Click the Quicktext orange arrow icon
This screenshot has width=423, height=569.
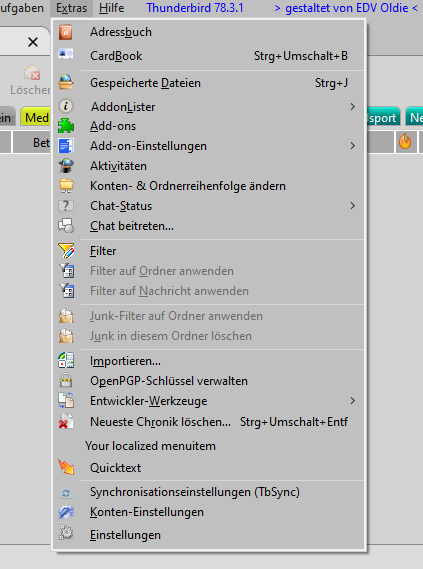[66, 467]
